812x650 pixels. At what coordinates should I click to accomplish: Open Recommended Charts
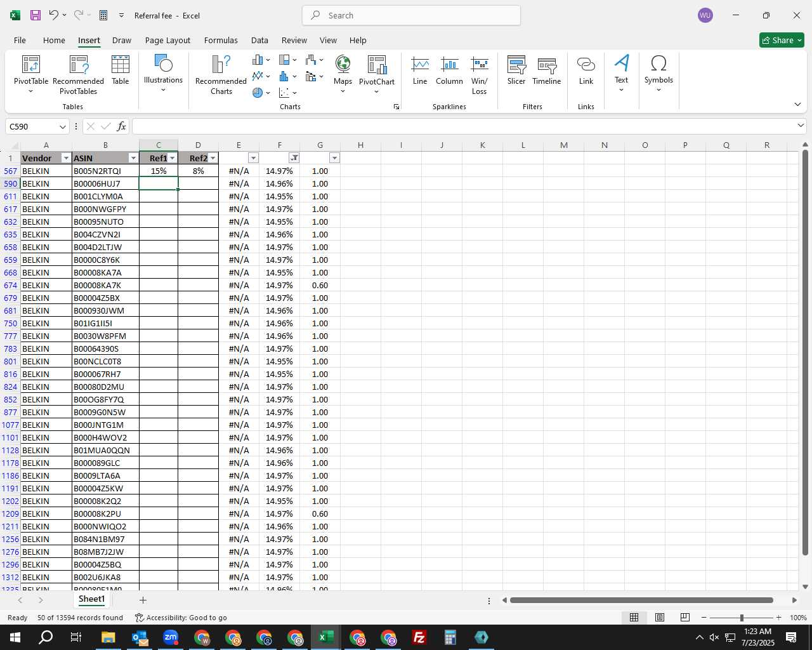click(221, 74)
